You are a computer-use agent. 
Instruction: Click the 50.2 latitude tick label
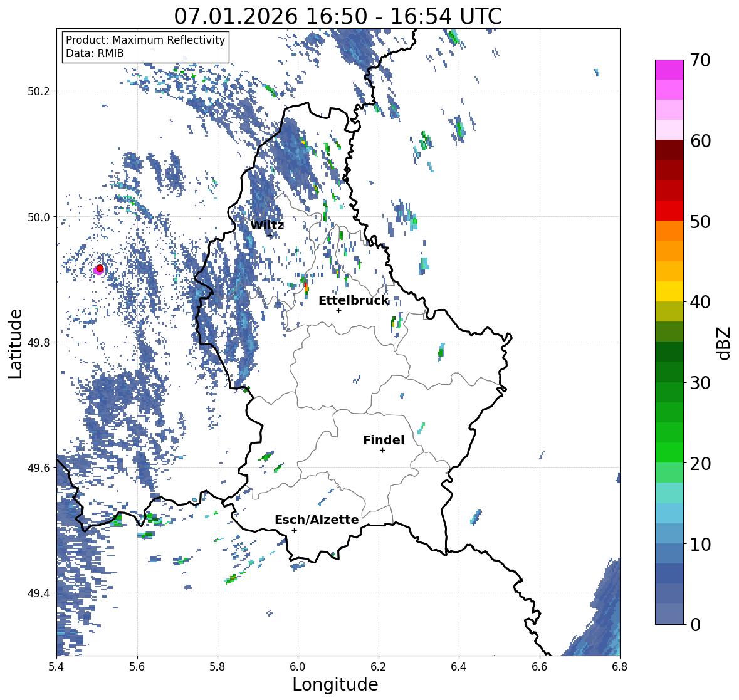coord(39,91)
